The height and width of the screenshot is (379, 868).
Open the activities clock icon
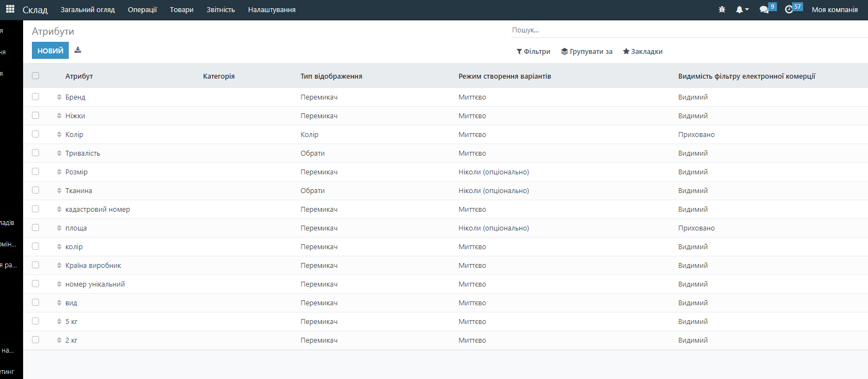789,9
